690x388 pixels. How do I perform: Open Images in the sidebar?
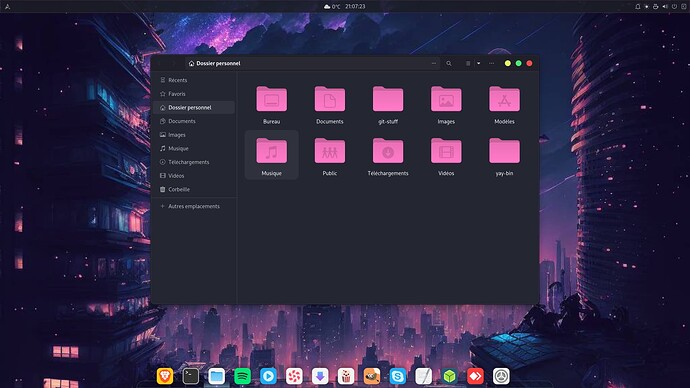pyautogui.click(x=194, y=135)
